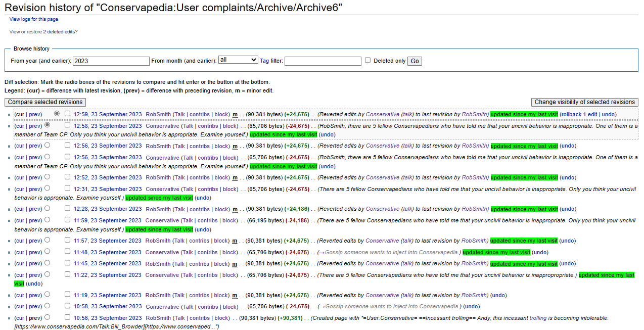The image size is (644, 330).
Task: Open RobSmith user link in 12:59 row
Action: (x=158, y=115)
